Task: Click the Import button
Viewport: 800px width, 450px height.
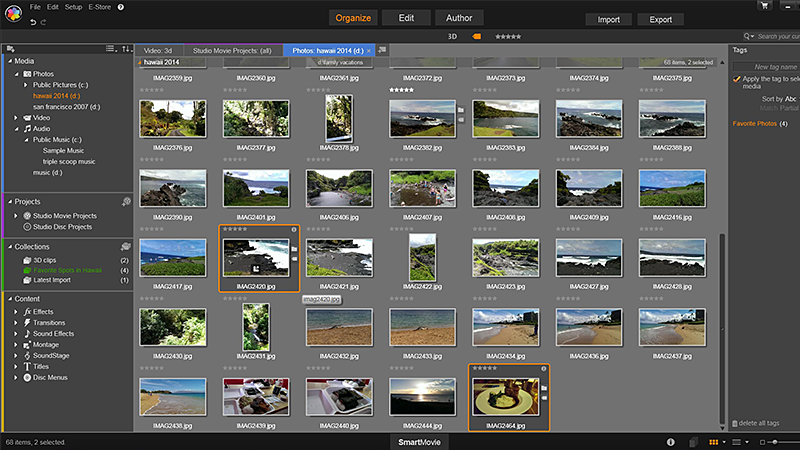Action: [x=608, y=19]
